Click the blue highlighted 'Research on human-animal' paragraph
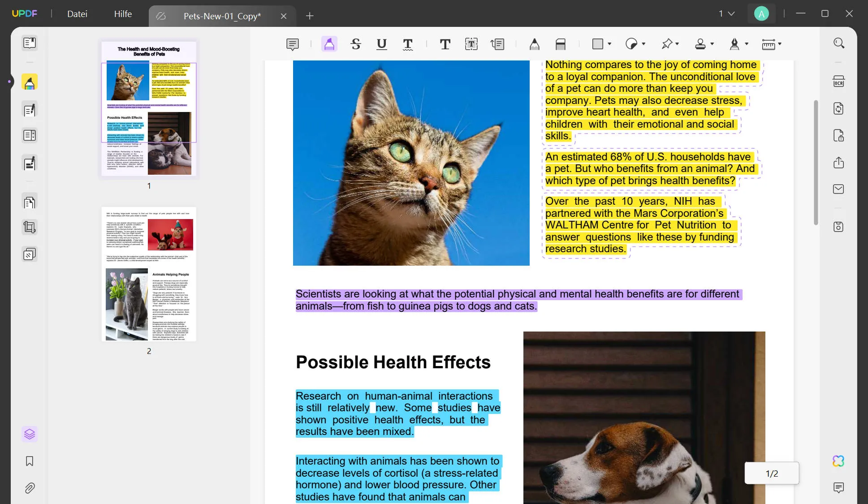 pyautogui.click(x=398, y=414)
